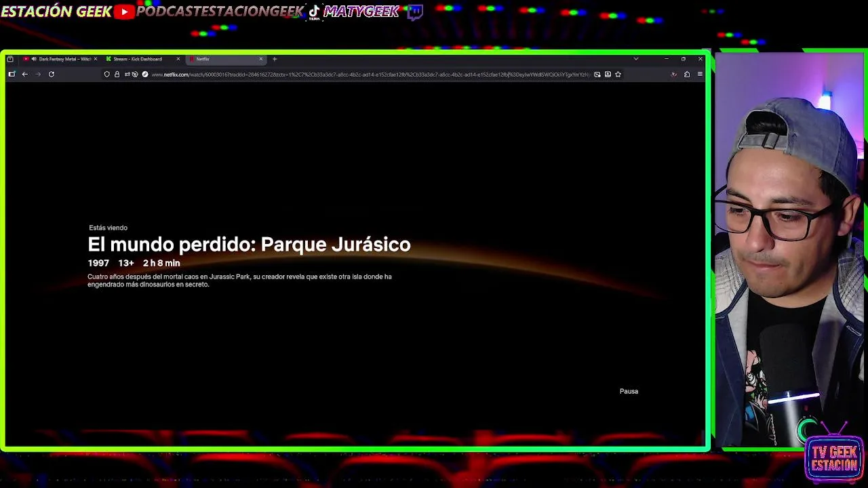Open site permissions icon in address bar

point(127,74)
